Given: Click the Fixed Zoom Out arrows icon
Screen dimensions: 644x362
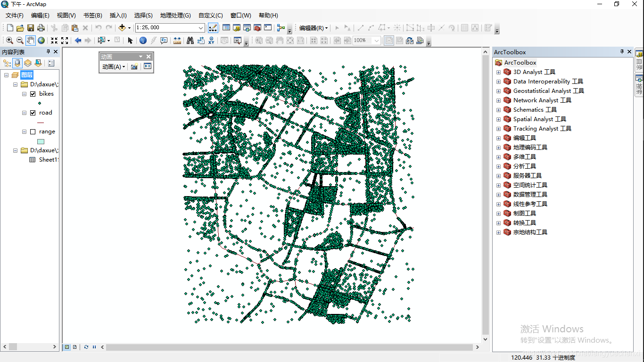Looking at the screenshot, I should [65, 41].
